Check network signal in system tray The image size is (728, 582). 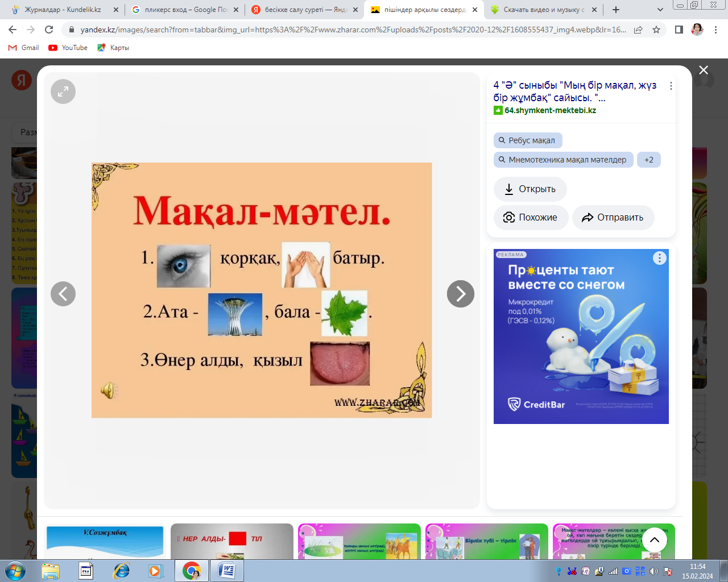pos(613,571)
